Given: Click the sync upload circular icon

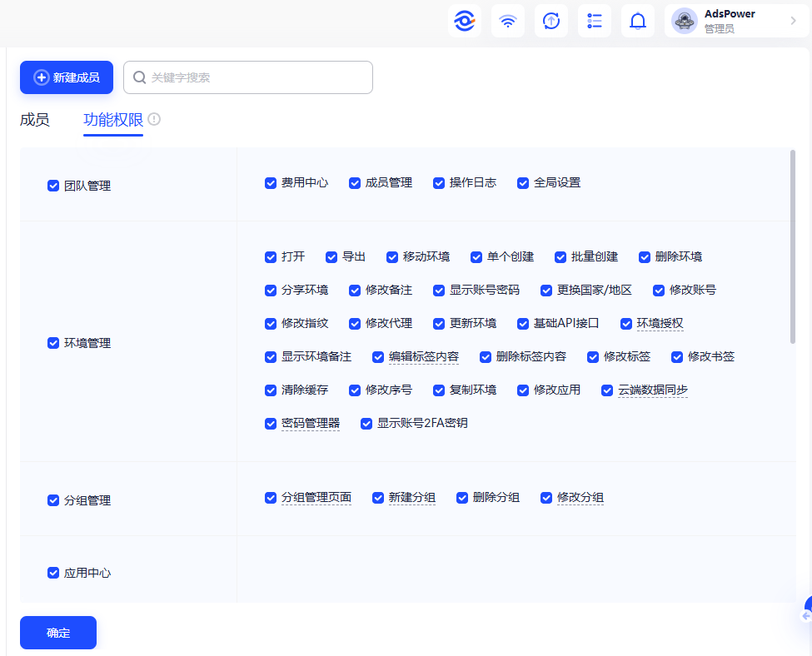Looking at the screenshot, I should tap(551, 21).
